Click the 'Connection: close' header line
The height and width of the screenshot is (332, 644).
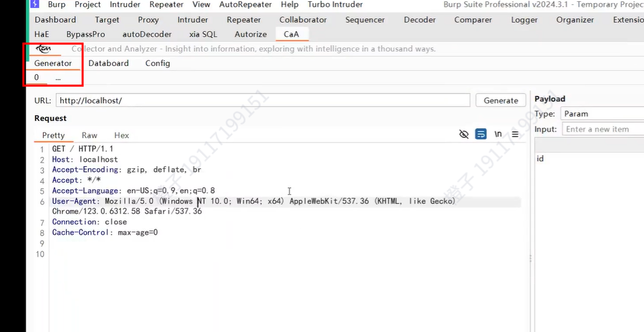point(90,222)
